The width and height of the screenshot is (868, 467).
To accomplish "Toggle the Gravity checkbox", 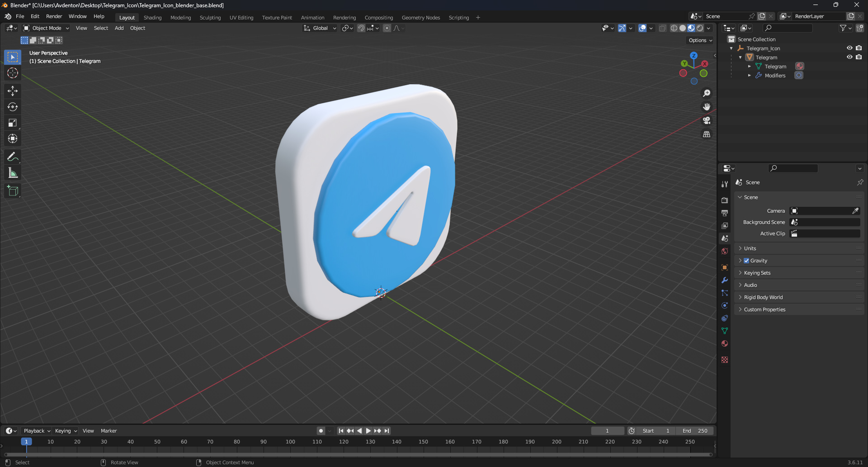I will [746, 261].
